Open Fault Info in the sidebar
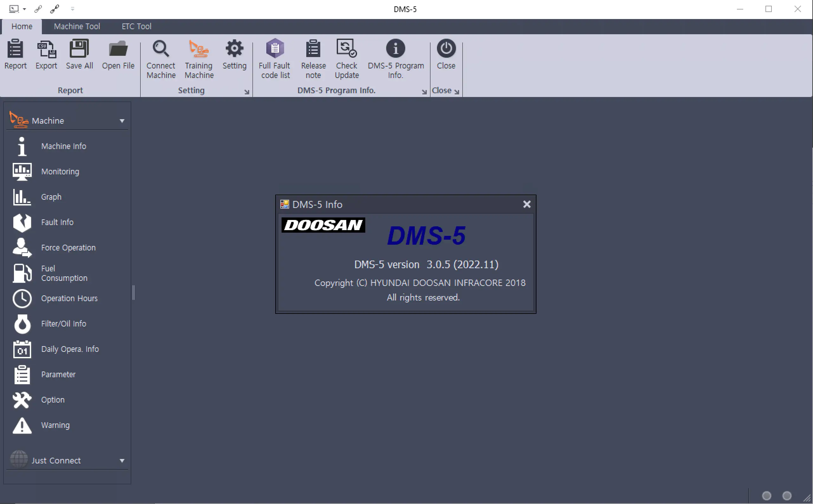The height and width of the screenshot is (504, 813). point(57,222)
